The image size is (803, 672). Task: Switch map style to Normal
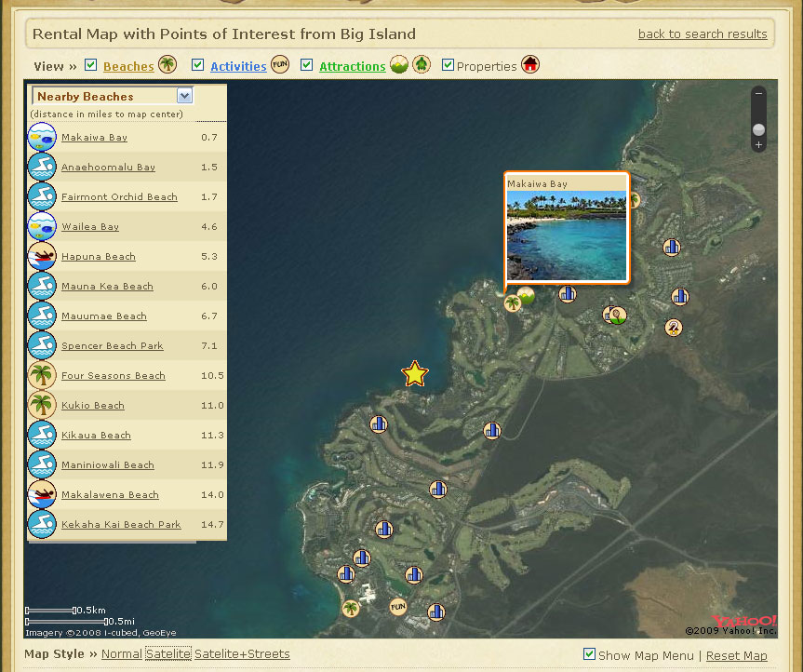click(x=121, y=654)
